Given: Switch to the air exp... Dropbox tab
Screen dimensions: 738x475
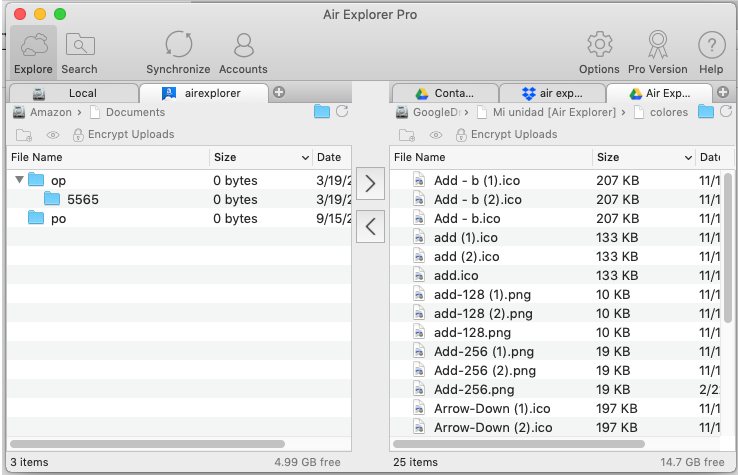Looking at the screenshot, I should [552, 93].
